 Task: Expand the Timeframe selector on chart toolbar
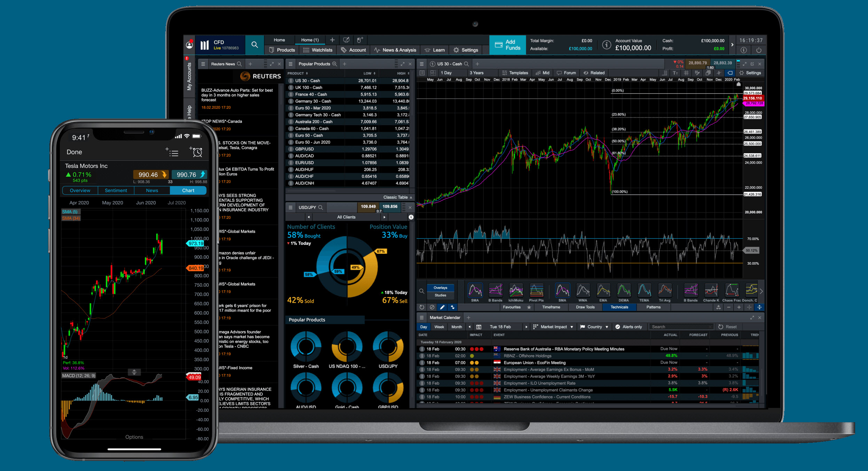(x=551, y=307)
